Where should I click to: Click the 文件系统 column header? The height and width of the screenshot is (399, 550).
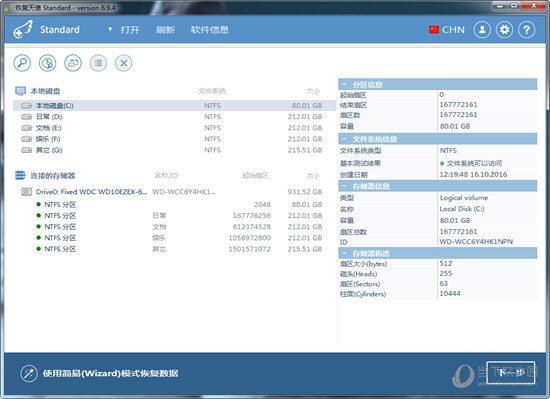(x=212, y=91)
